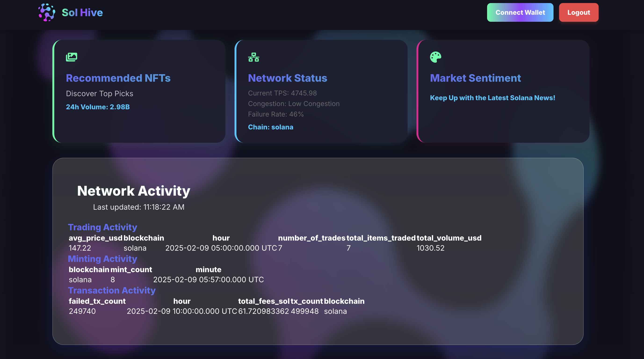Viewport: 644px width, 359px height.
Task: Click the Last updated timestamp text
Action: point(138,207)
